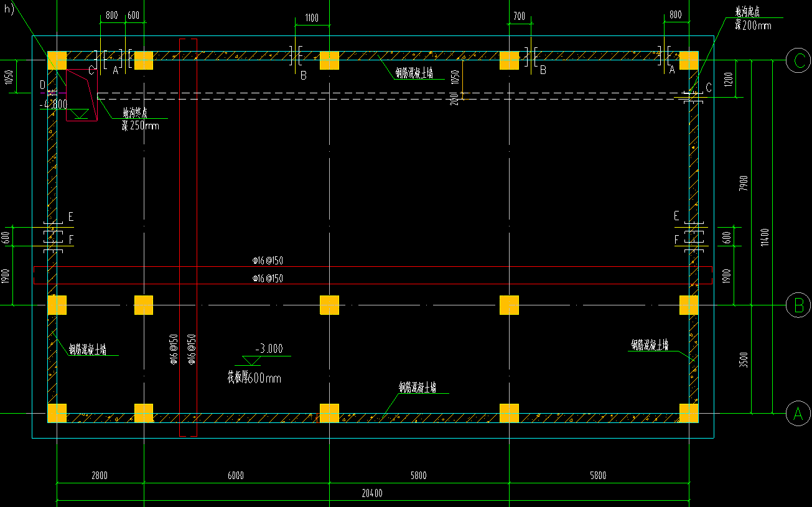Click the 深200mm depth note
Image resolution: width=812 pixels, height=507 pixels.
pyautogui.click(x=753, y=26)
